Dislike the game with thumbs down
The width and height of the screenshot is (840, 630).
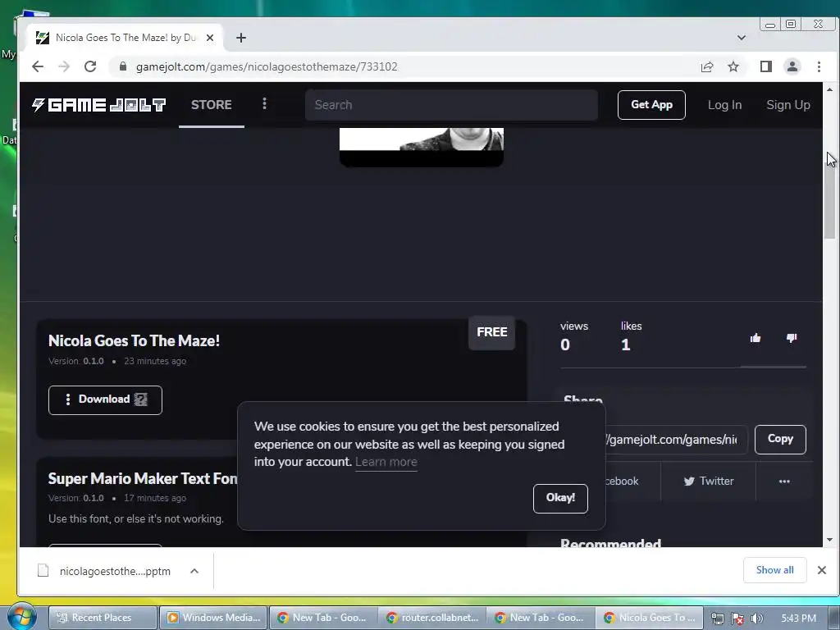[x=792, y=338]
